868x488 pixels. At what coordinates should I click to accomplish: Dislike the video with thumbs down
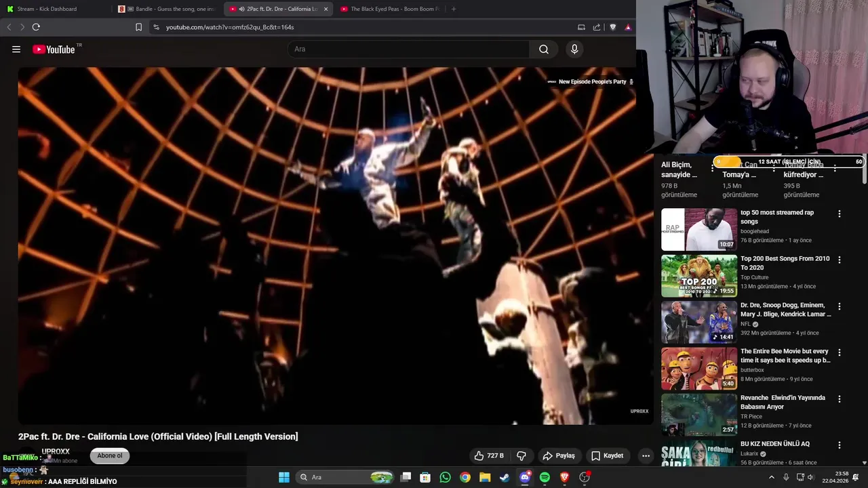click(x=521, y=455)
